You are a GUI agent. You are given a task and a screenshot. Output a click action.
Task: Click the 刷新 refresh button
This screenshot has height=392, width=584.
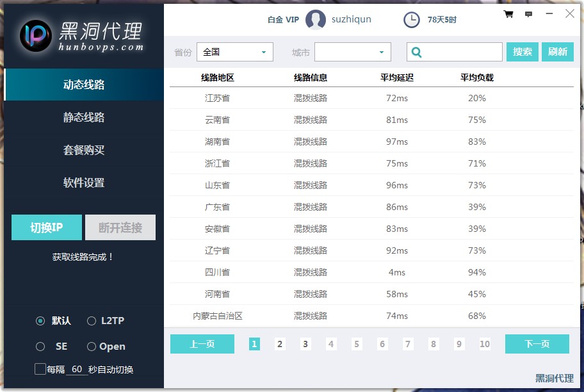click(557, 52)
